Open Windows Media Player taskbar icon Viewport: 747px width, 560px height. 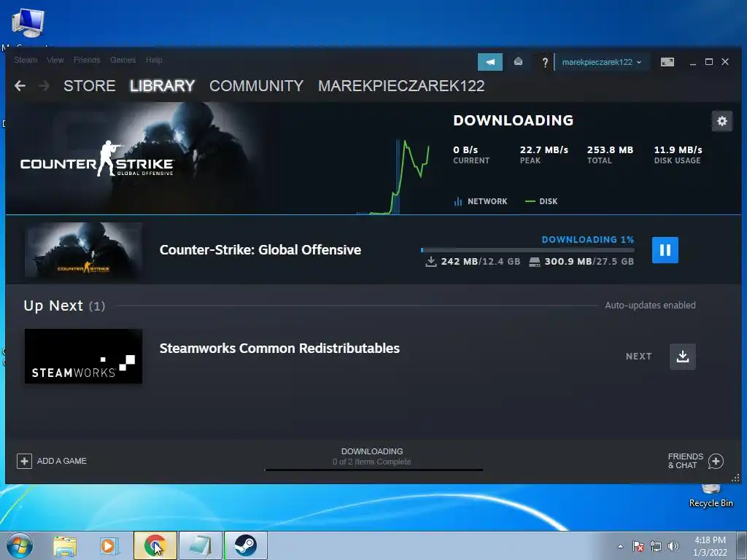click(x=109, y=546)
